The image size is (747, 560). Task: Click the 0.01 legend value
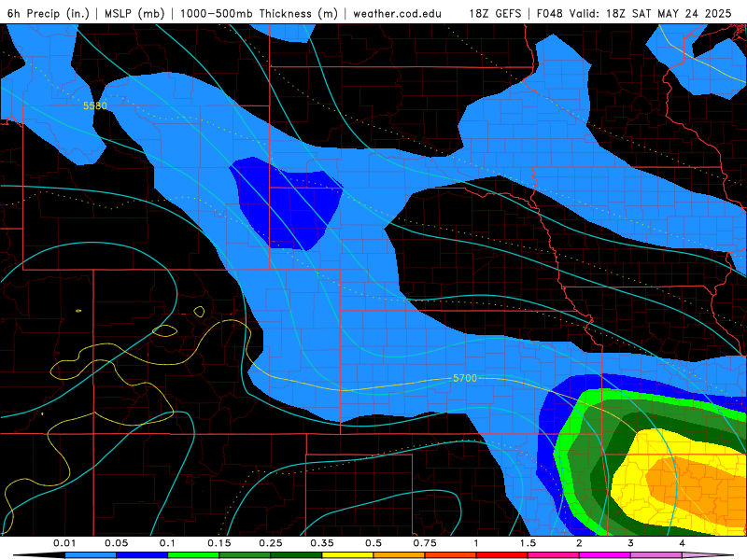(x=64, y=543)
